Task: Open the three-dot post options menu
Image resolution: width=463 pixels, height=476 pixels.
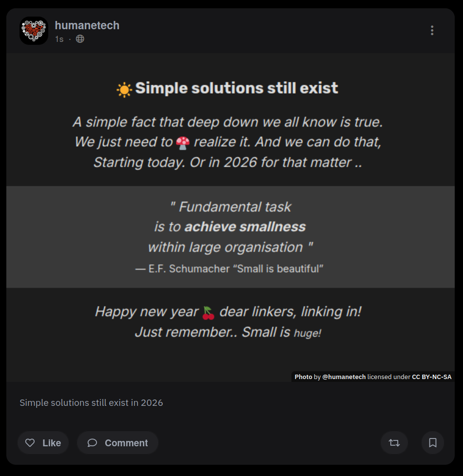Action: click(432, 31)
